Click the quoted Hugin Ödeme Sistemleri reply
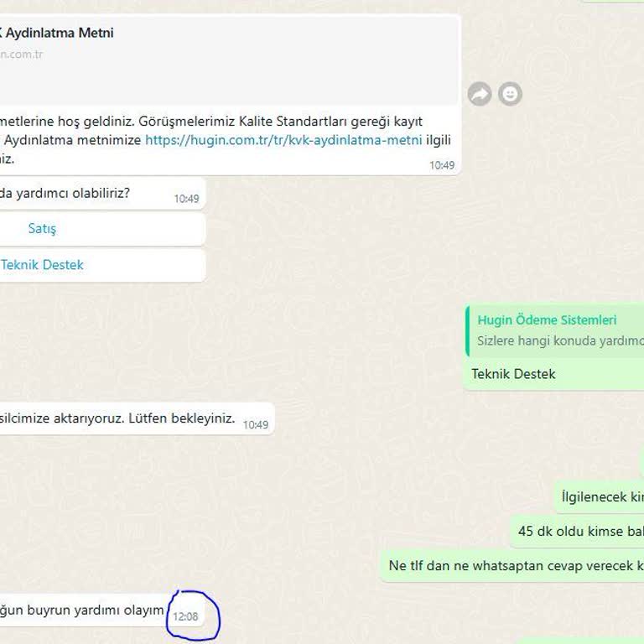 tap(556, 330)
